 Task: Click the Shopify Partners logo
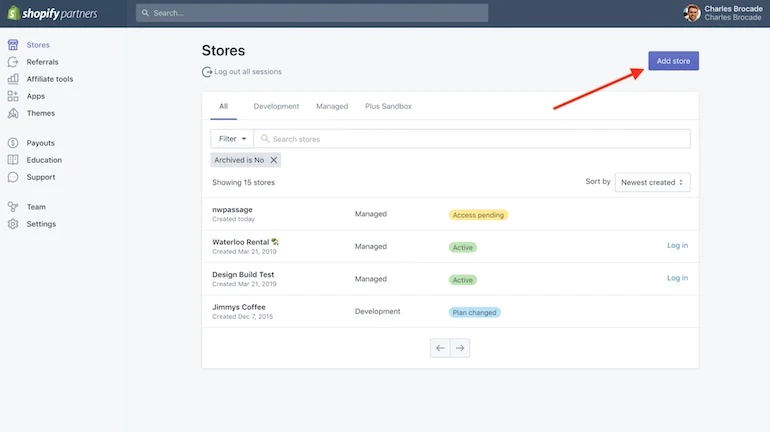tap(53, 13)
